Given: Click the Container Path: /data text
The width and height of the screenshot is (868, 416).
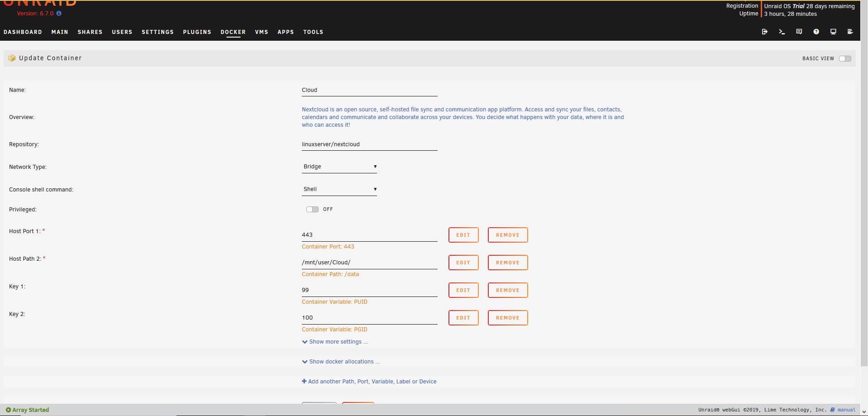Looking at the screenshot, I should point(330,274).
